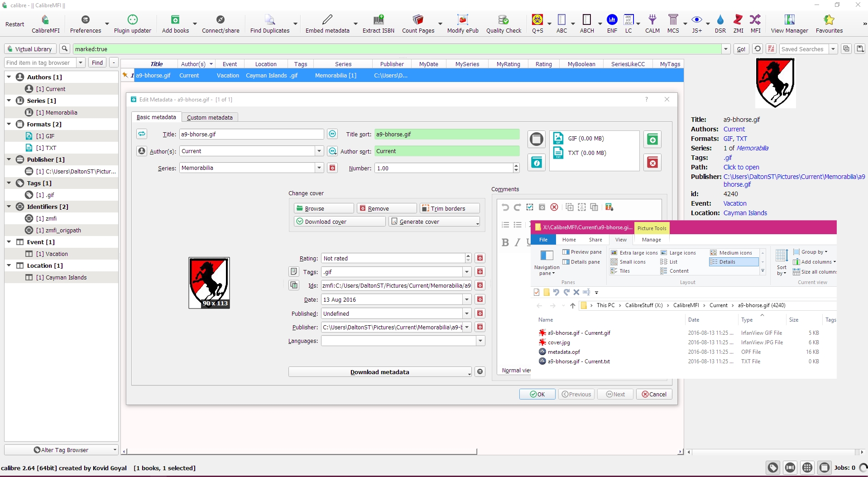Open the Date picker dropdown
Image resolution: width=868 pixels, height=477 pixels.
pyautogui.click(x=467, y=299)
